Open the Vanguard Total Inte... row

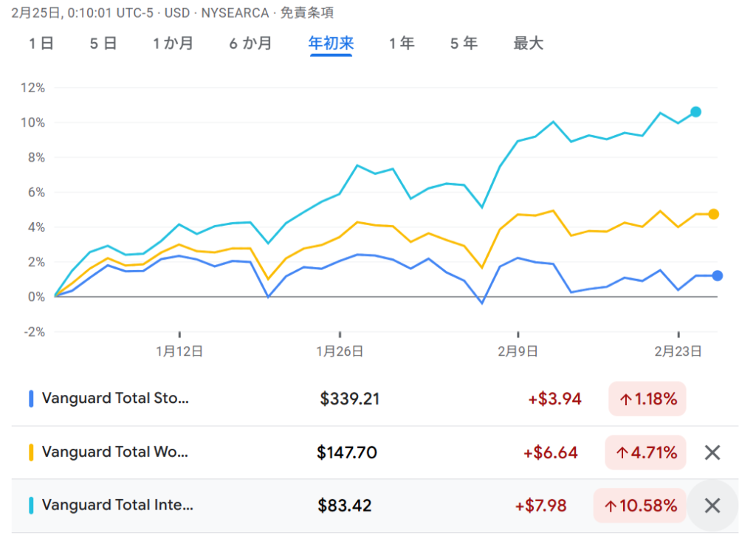click(x=117, y=506)
